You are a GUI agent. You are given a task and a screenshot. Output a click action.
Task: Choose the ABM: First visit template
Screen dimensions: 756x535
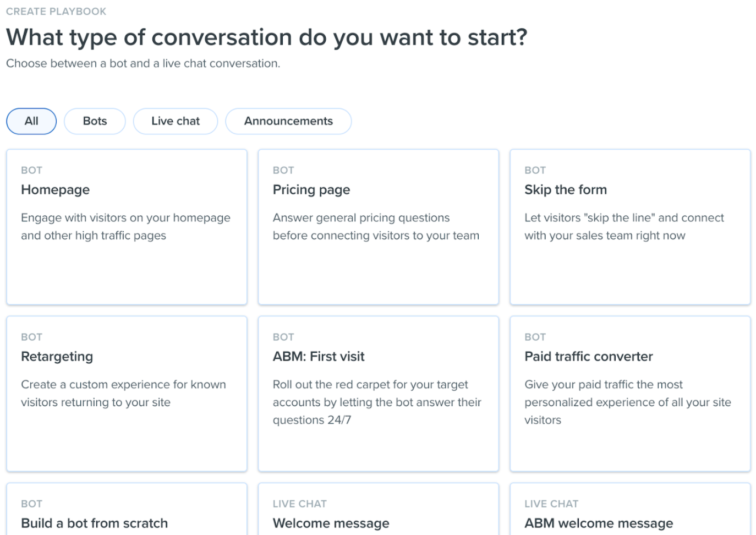click(378, 394)
